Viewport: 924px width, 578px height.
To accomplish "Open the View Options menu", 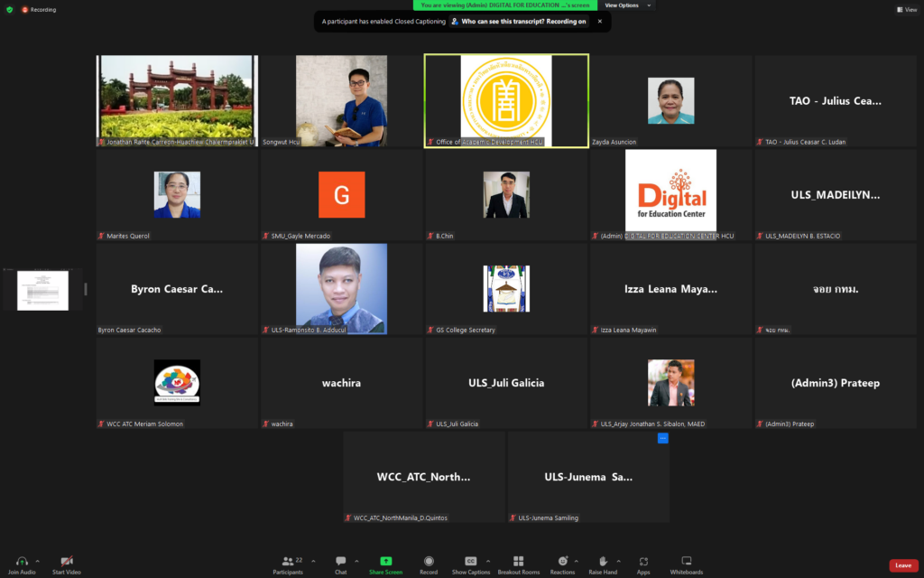I will click(x=625, y=5).
